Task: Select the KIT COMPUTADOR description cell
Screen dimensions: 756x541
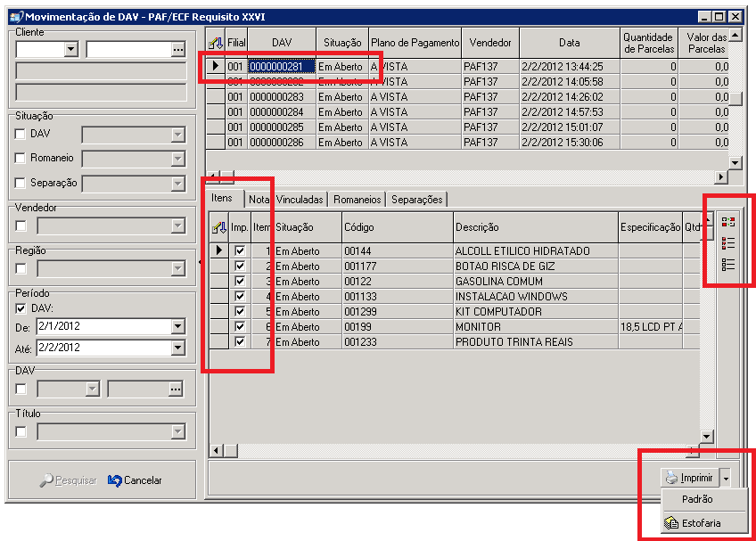Action: (x=536, y=312)
